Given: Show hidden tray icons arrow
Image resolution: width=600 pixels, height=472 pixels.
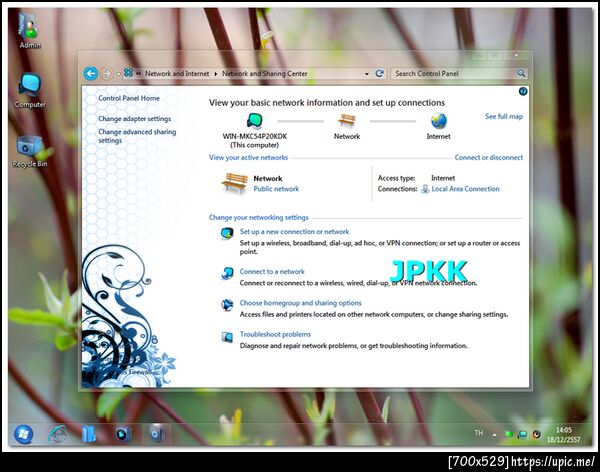Looking at the screenshot, I should tap(494, 435).
